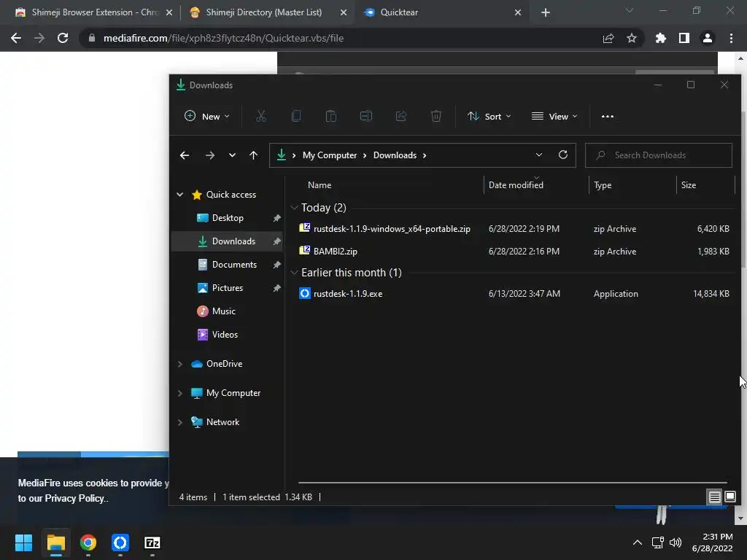Show hidden system tray icons
Image resolution: width=747 pixels, height=560 pixels.
click(x=637, y=542)
